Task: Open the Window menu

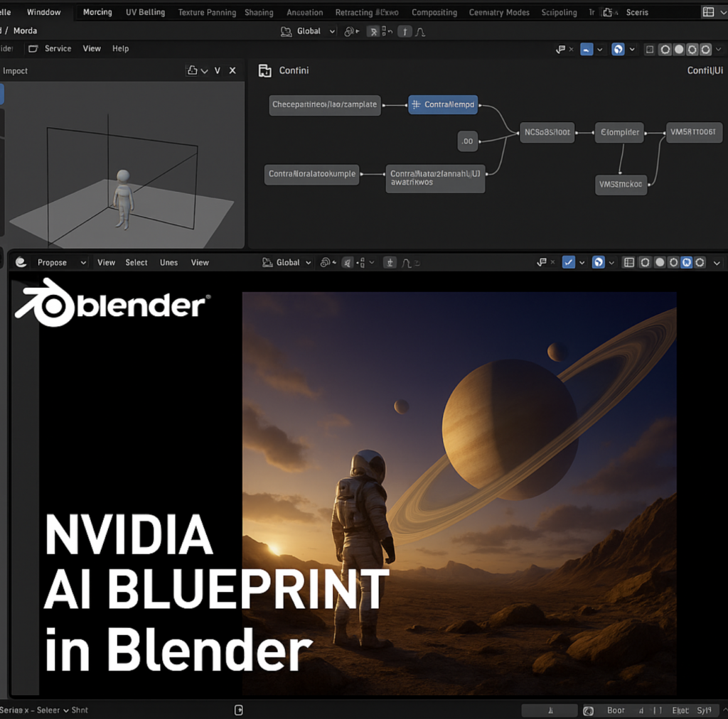Action: point(43,12)
